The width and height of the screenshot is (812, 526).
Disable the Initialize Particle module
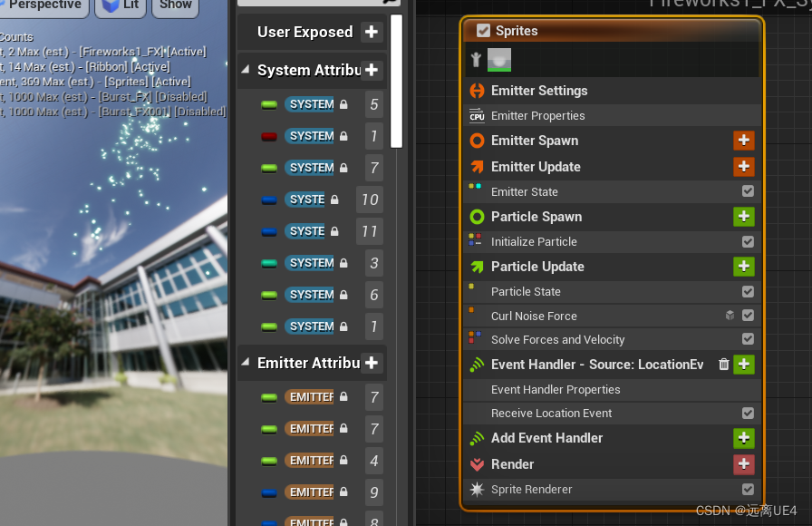click(x=748, y=241)
